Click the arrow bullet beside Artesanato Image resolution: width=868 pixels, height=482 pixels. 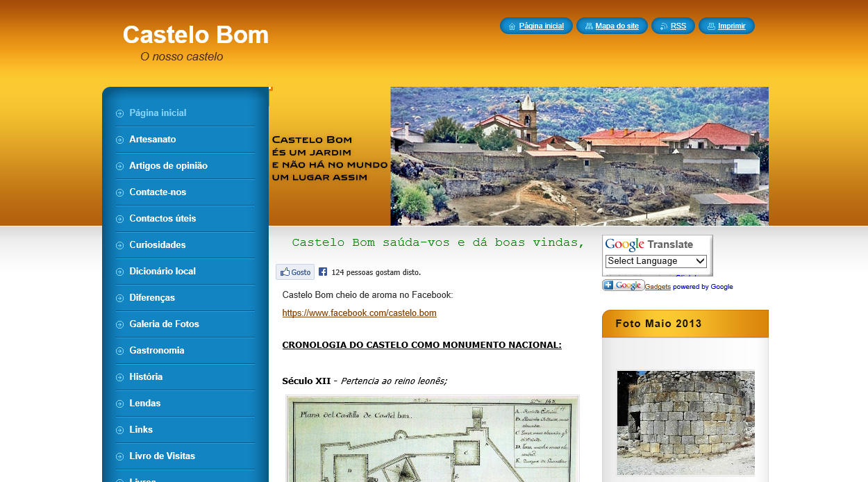pos(120,140)
